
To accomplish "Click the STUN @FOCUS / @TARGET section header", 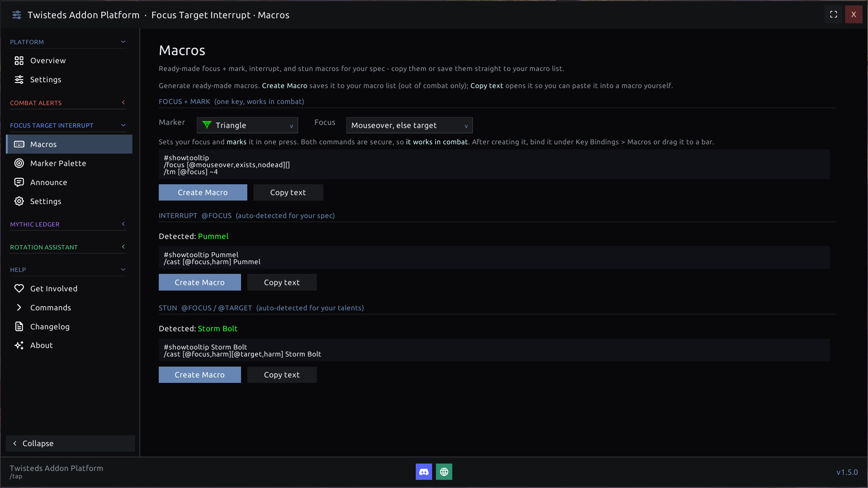I will pos(261,308).
